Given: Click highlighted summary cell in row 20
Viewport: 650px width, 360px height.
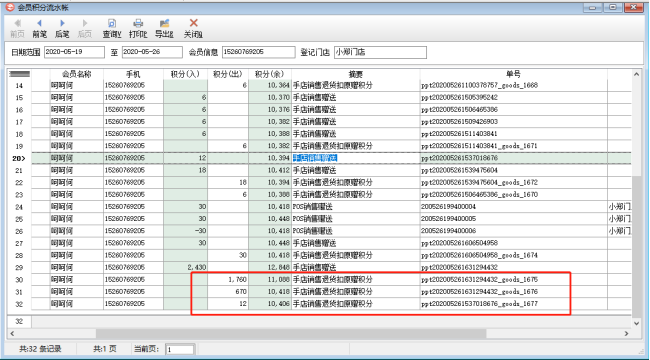Looking at the screenshot, I should click(356, 158).
